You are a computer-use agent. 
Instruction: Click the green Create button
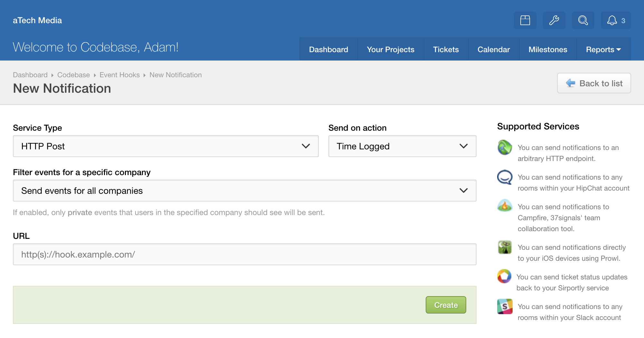coord(446,305)
